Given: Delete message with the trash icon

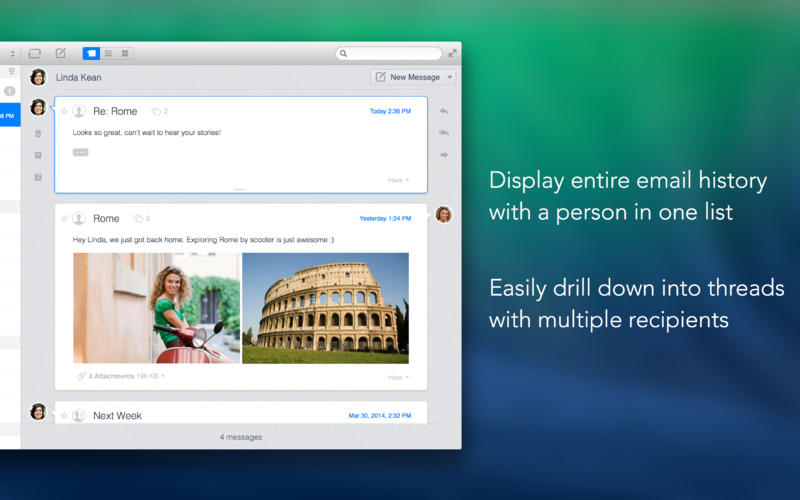Looking at the screenshot, I should pyautogui.click(x=38, y=133).
